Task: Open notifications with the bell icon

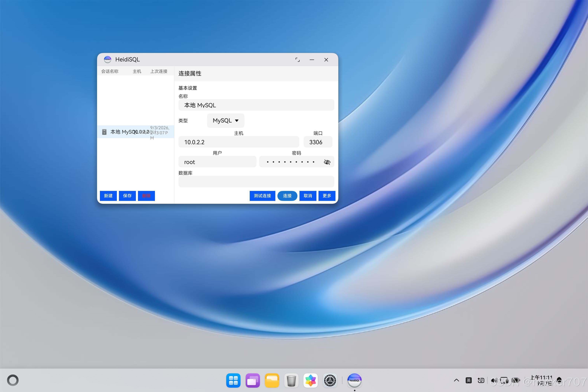Action: 559,380
